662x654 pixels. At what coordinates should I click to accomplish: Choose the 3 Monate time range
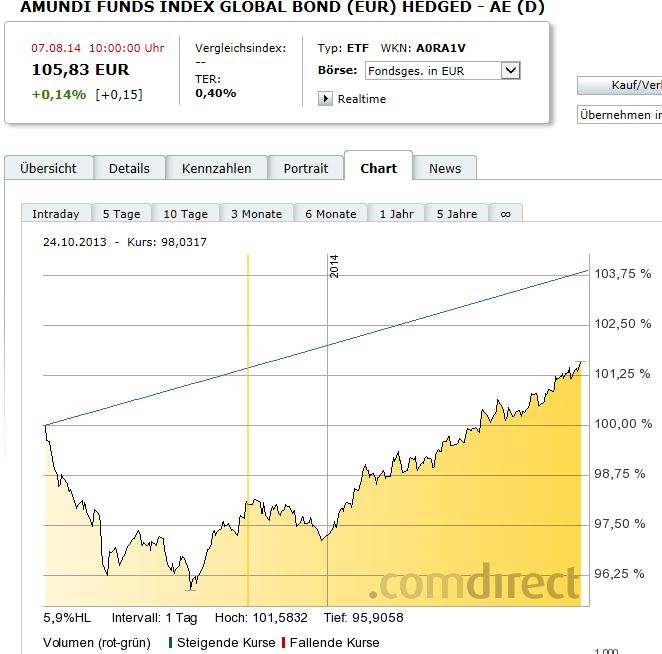point(256,214)
